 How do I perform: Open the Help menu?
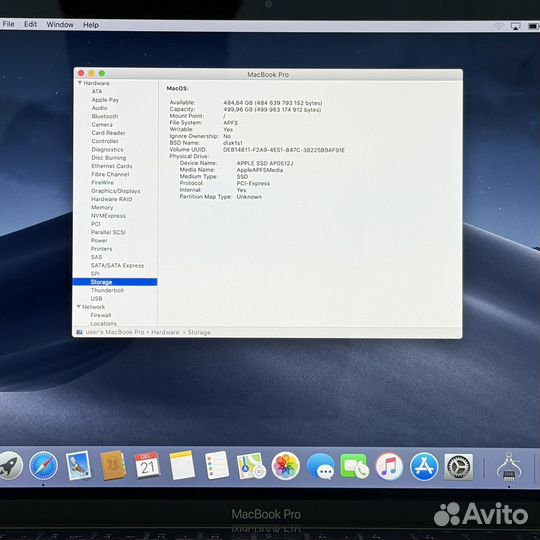coord(91,25)
